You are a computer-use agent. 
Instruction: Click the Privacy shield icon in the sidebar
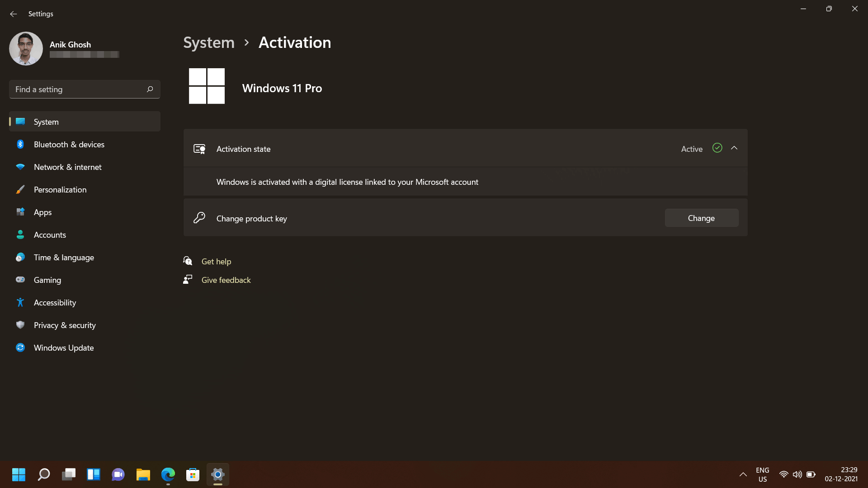pos(20,325)
